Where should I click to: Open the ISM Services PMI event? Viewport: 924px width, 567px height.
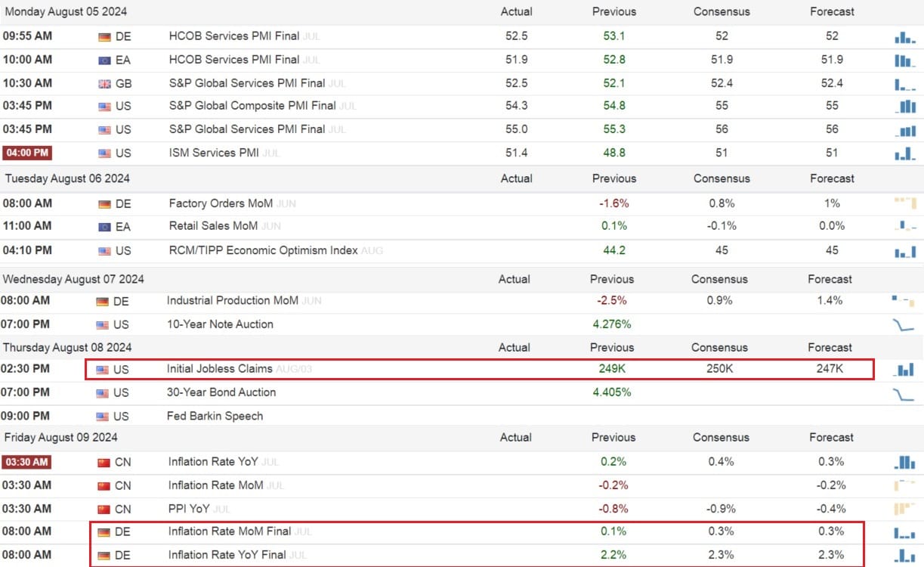click(214, 153)
